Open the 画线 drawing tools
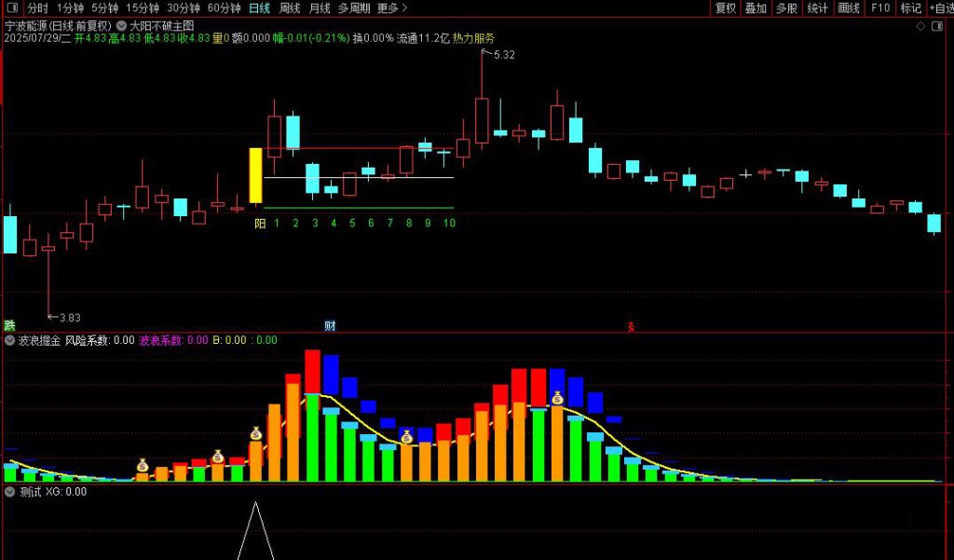Image resolution: width=954 pixels, height=560 pixels. 849,8
